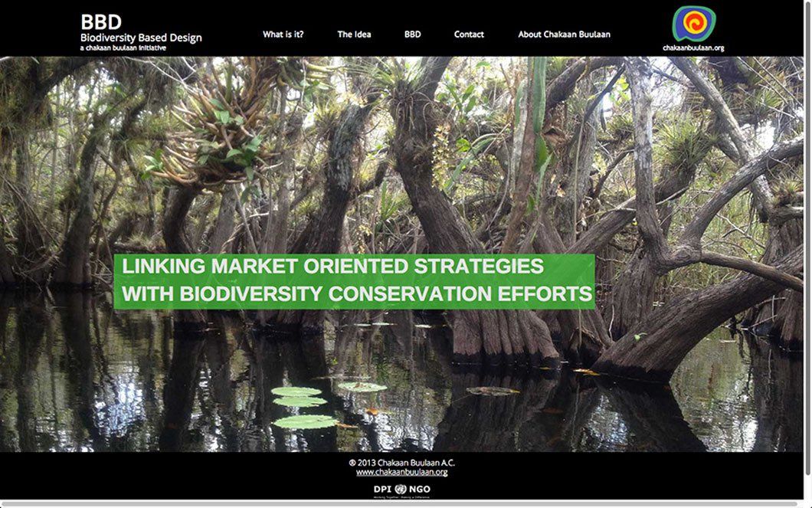This screenshot has height=508, width=812.
Task: Click "a chakaan buulaan initiative" tagline
Action: pyautogui.click(x=123, y=48)
